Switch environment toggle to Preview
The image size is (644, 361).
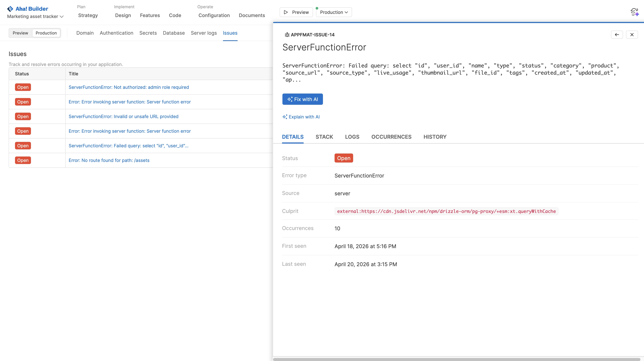coord(20,33)
